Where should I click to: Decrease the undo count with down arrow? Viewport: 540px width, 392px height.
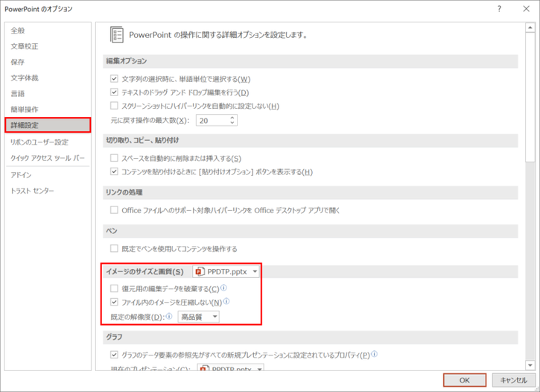point(232,123)
